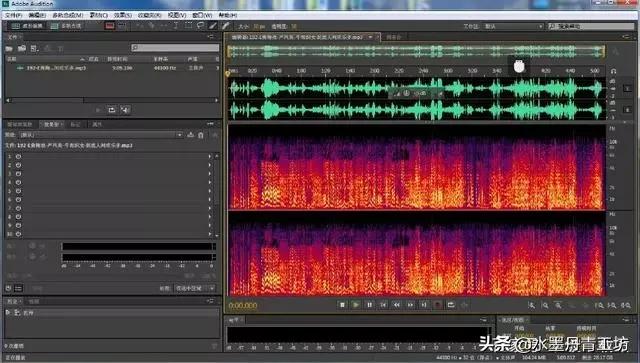This screenshot has width=640, height=363.
Task: Open the 文件(F) menu
Action: [x=13, y=15]
